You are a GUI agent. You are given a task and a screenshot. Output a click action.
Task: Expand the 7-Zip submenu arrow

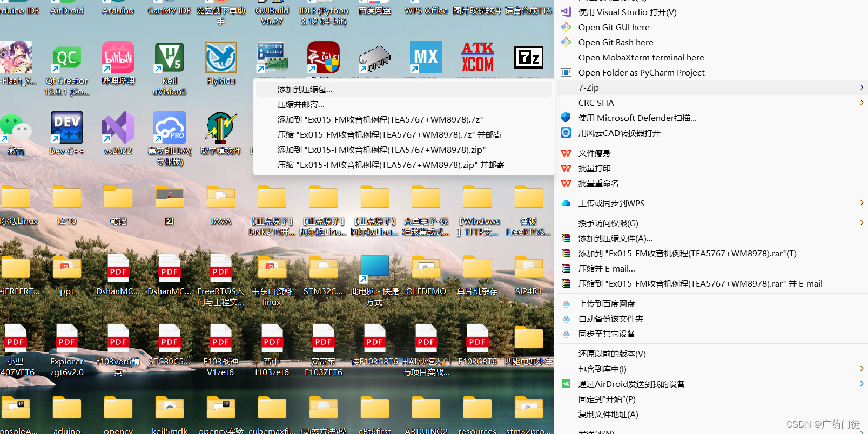click(x=862, y=87)
